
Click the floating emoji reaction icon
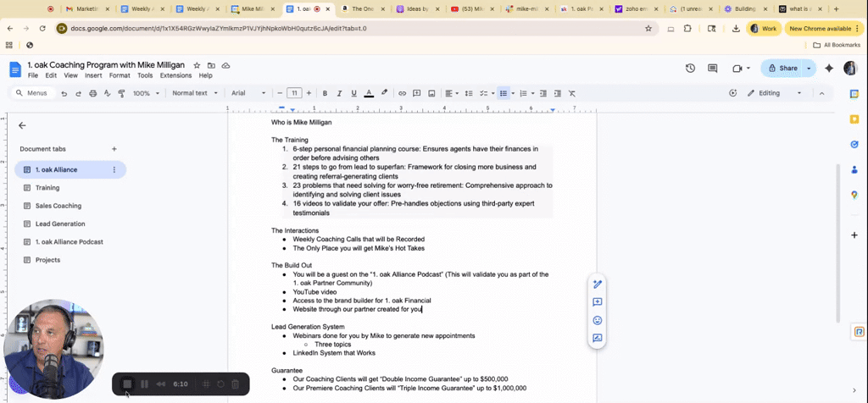pos(598,320)
